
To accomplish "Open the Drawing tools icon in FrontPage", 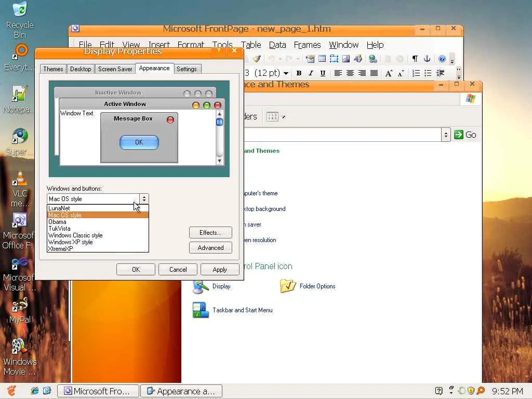I will 358,59.
